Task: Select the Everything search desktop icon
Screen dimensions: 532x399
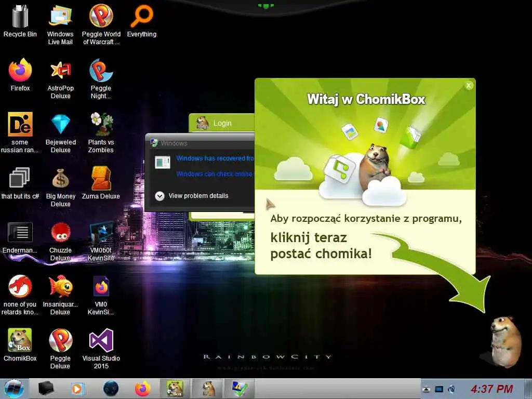Action: tap(141, 20)
